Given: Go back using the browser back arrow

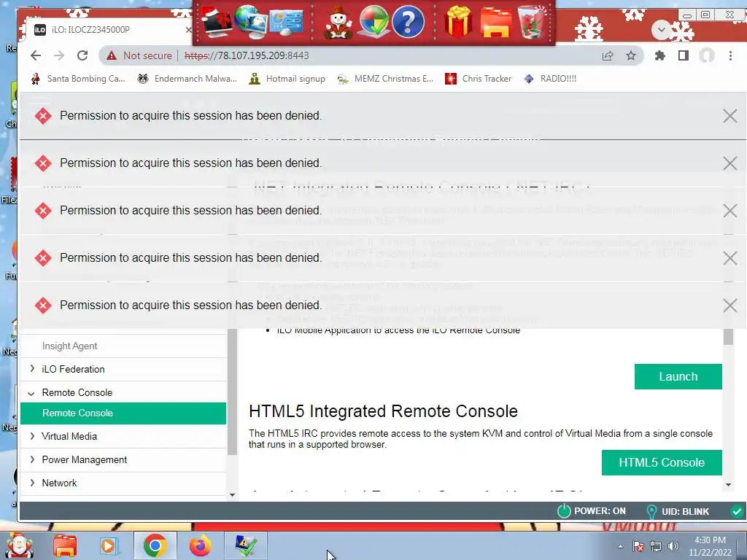Looking at the screenshot, I should (36, 55).
